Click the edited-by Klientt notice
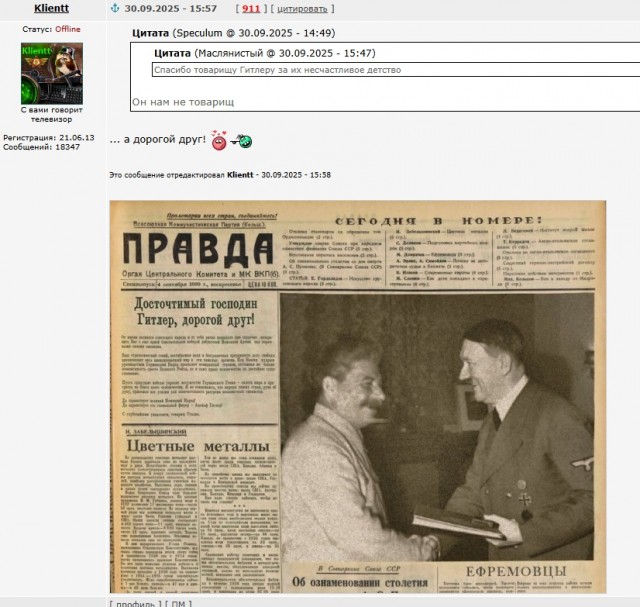640x607 pixels. tap(220, 175)
